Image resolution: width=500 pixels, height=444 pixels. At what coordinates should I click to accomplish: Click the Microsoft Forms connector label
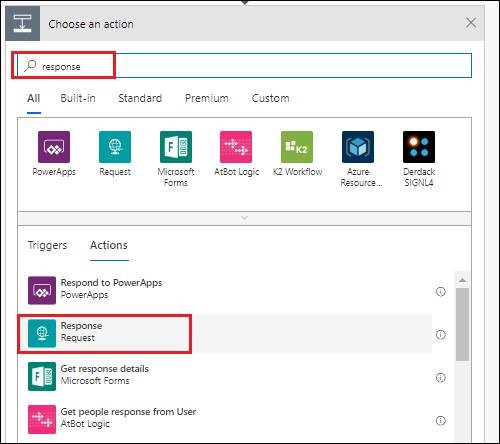point(176,177)
